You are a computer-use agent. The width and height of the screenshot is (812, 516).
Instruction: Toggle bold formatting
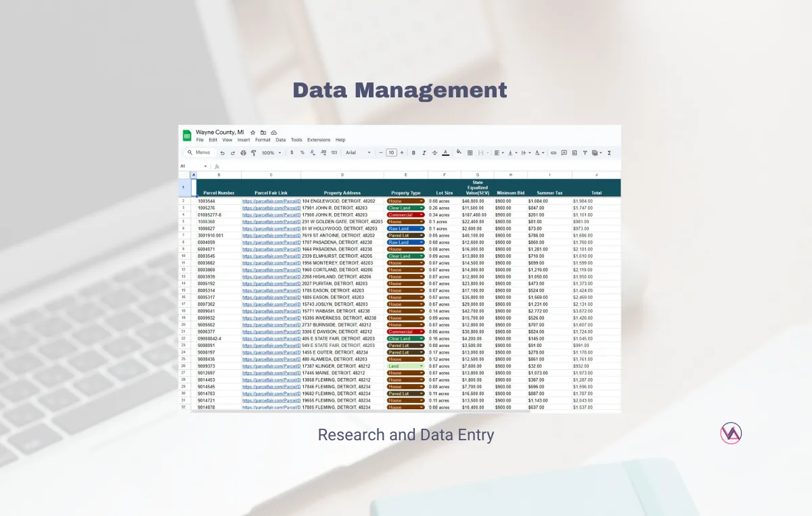(x=413, y=153)
